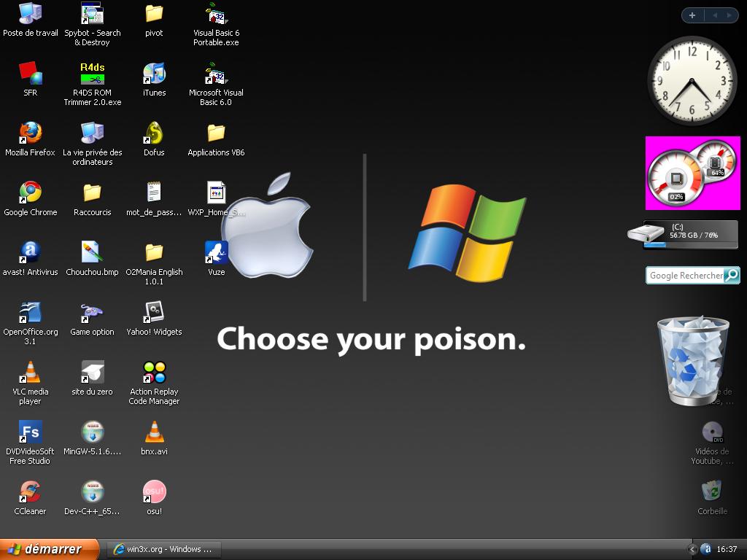This screenshot has height=560, width=747.
Task: Click the Spybot - Search & Destroy shortcut
Action: (92, 14)
